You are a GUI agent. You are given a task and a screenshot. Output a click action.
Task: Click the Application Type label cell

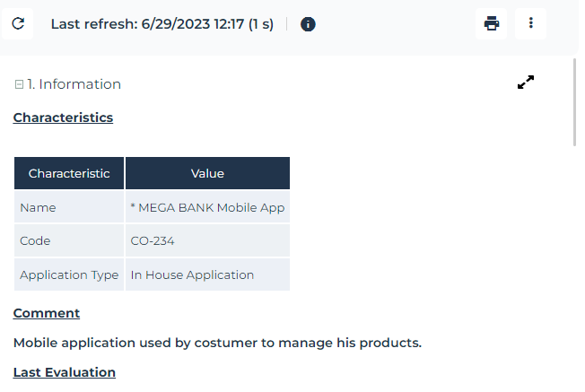69,275
